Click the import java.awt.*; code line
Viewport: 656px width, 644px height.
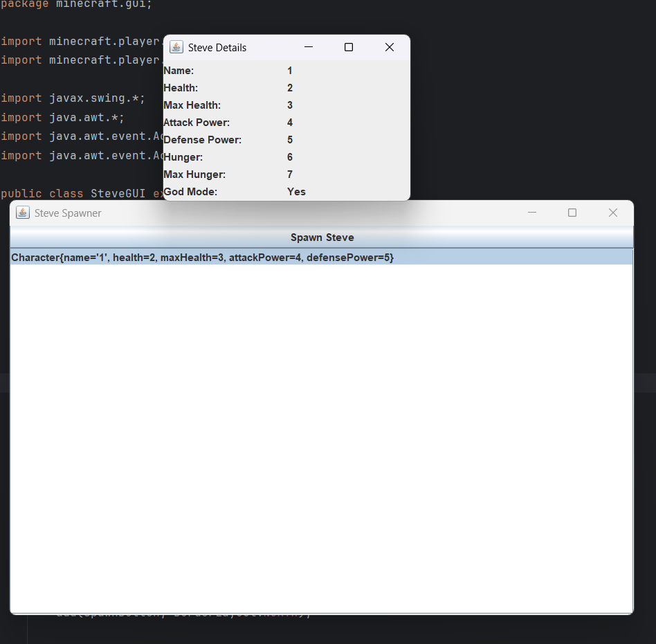coord(63,118)
